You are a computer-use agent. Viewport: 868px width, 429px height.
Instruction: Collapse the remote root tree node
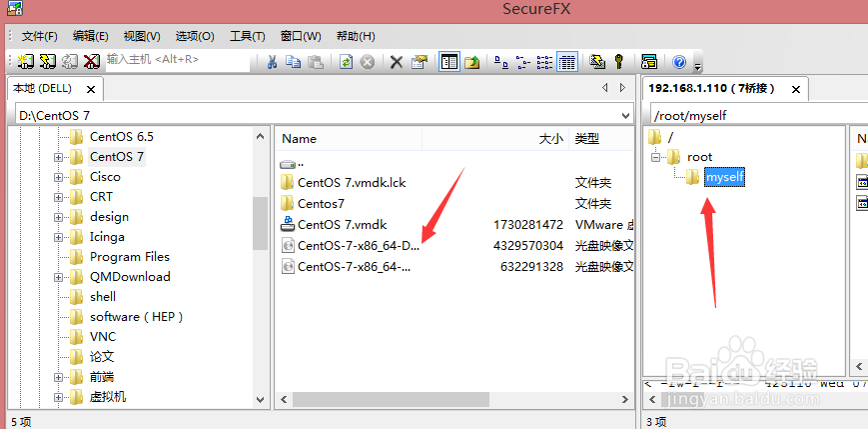click(x=656, y=157)
